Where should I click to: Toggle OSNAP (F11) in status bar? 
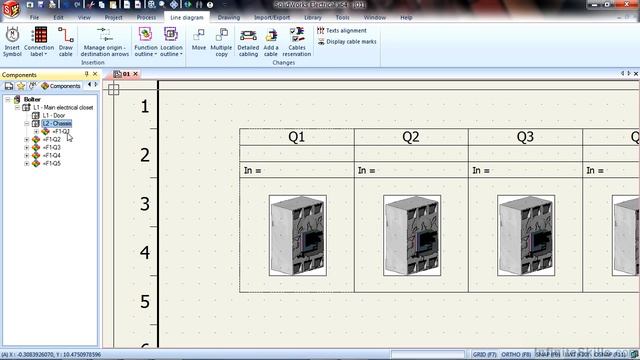(608, 354)
